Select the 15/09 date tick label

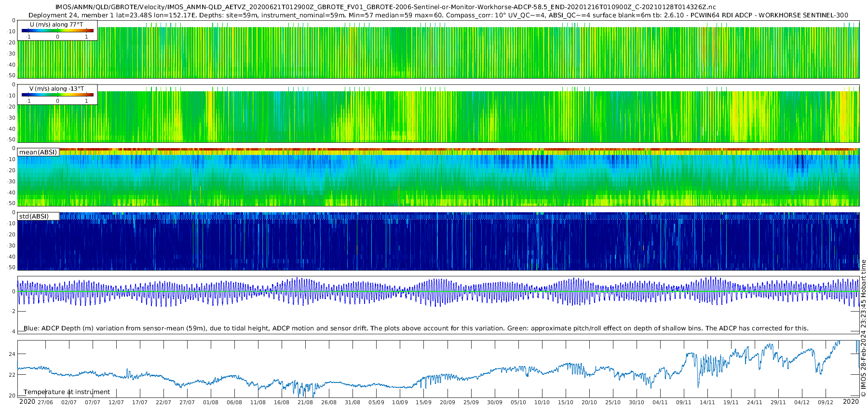(423, 402)
